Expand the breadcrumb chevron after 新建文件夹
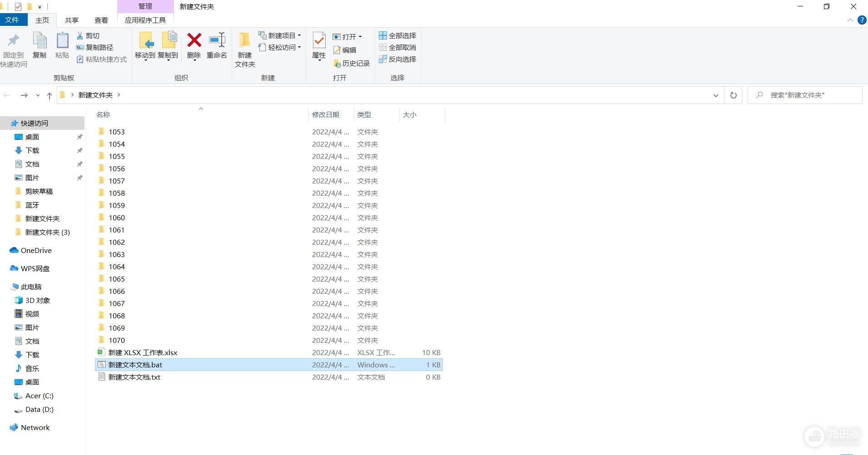The image size is (868, 455). pyautogui.click(x=119, y=95)
